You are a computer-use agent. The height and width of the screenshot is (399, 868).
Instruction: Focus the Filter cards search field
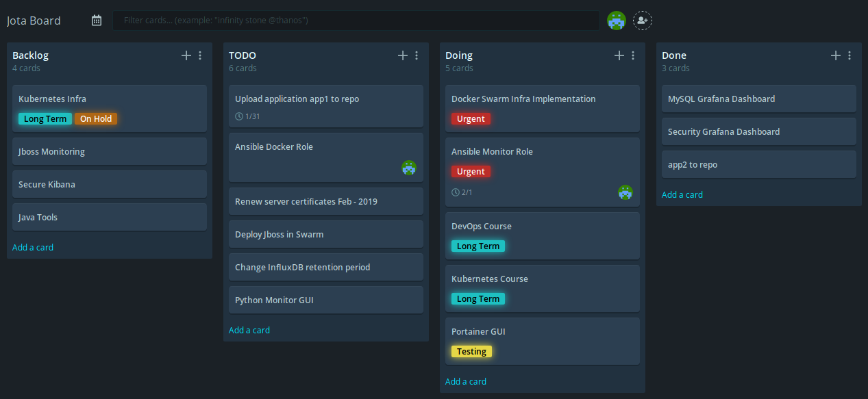click(356, 21)
